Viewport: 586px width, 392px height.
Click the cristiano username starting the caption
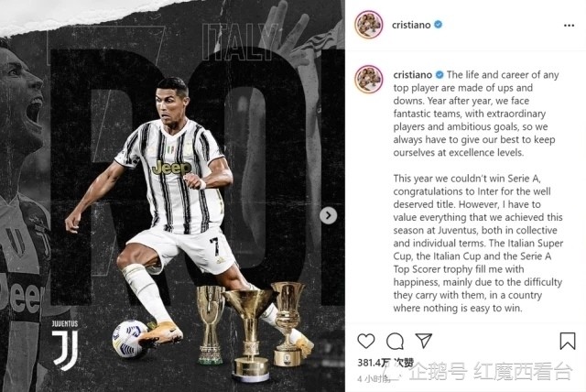pos(413,75)
